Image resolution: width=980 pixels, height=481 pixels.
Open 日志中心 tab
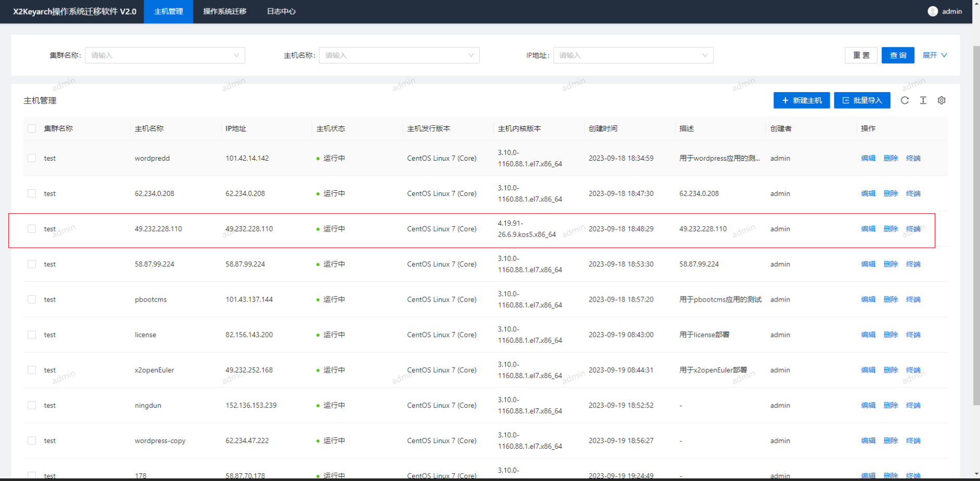pos(281,11)
